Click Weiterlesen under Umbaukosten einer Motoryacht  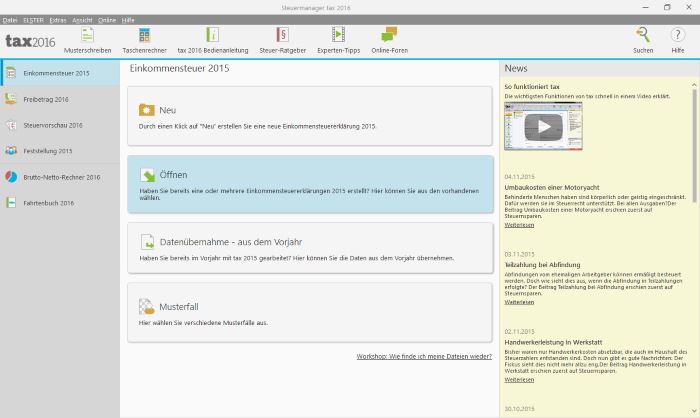pos(519,225)
